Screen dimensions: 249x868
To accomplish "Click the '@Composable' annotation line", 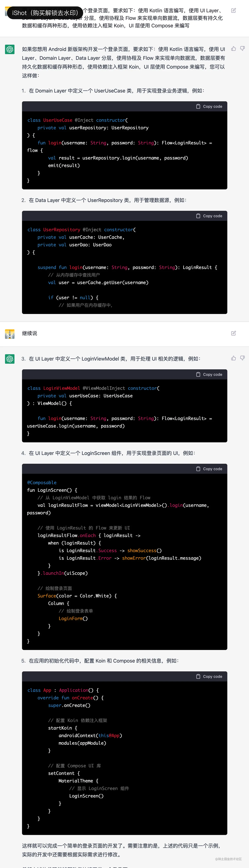I will pyautogui.click(x=42, y=483).
